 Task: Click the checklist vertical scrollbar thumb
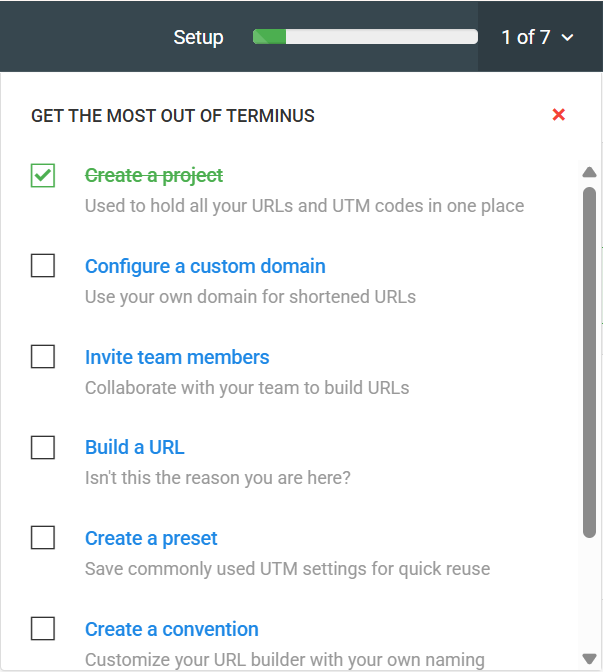point(590,360)
